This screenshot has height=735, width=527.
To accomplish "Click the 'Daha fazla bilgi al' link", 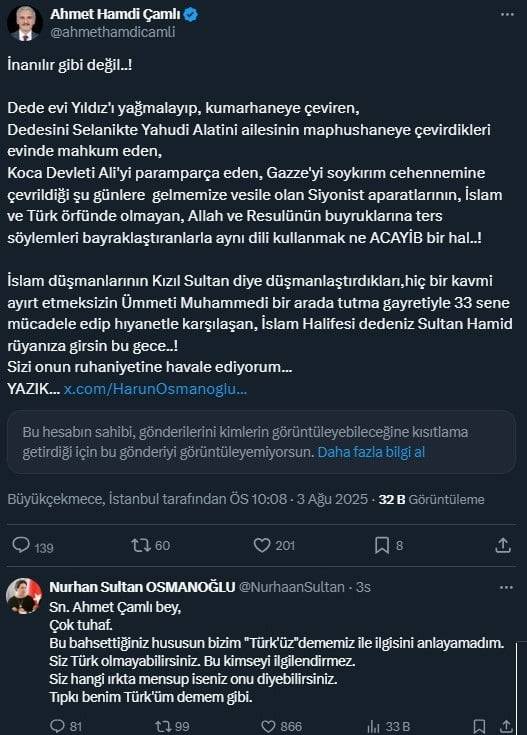I will [371, 452].
